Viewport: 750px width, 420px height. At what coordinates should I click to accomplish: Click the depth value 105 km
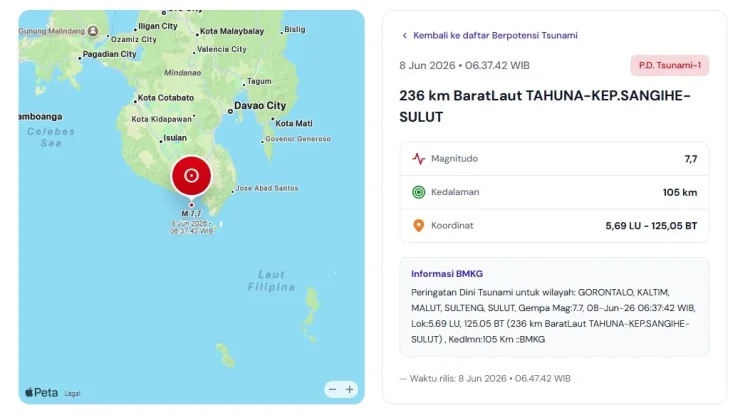[x=680, y=192]
